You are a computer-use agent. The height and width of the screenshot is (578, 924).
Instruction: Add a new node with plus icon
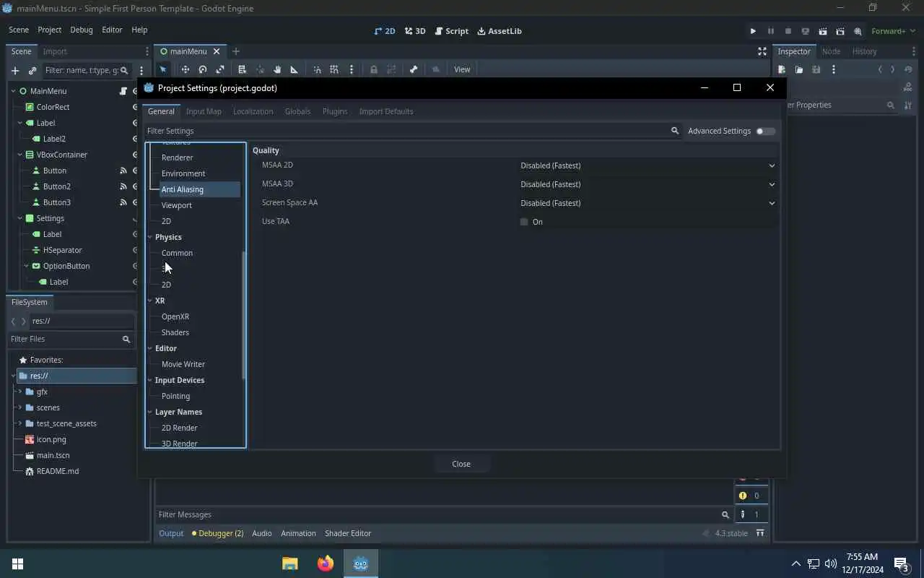click(x=14, y=70)
